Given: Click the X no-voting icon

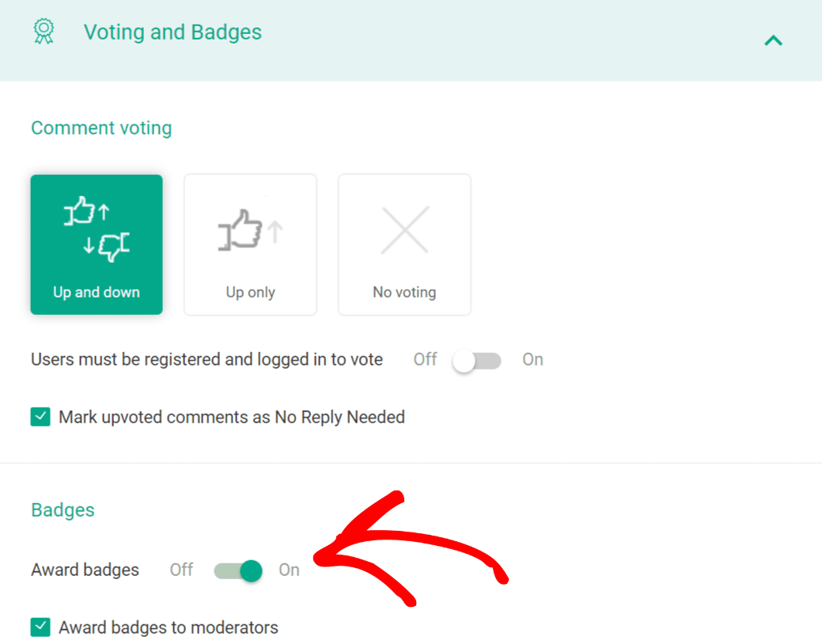Looking at the screenshot, I should (x=404, y=230).
